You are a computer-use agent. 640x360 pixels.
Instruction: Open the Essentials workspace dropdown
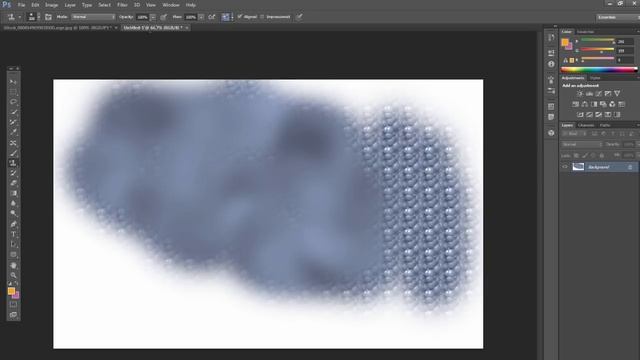[618, 17]
